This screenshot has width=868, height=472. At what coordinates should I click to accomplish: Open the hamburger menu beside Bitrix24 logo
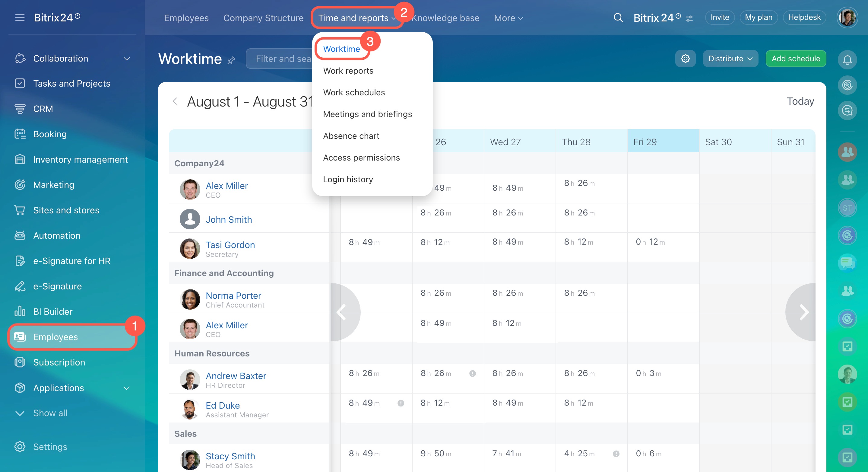point(20,18)
